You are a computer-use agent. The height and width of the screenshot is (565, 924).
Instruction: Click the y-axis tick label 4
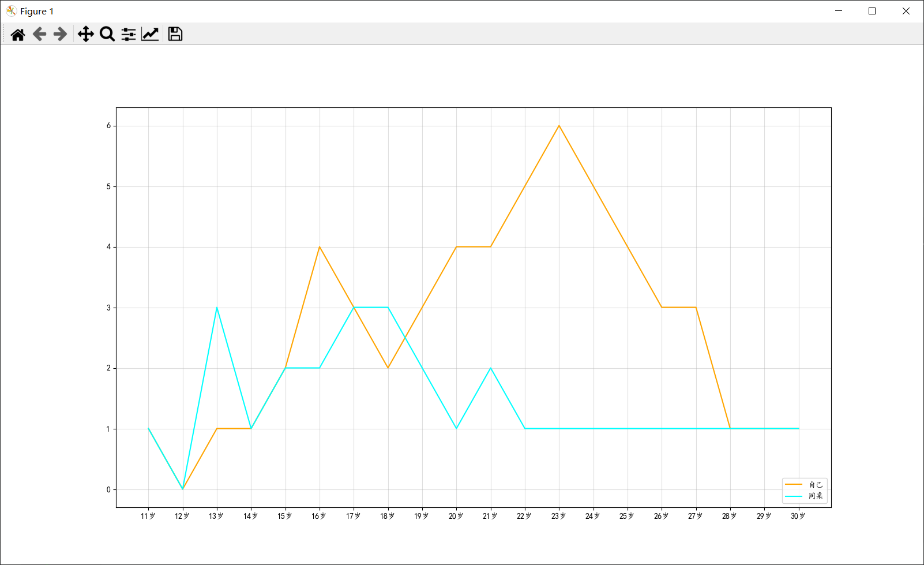108,247
